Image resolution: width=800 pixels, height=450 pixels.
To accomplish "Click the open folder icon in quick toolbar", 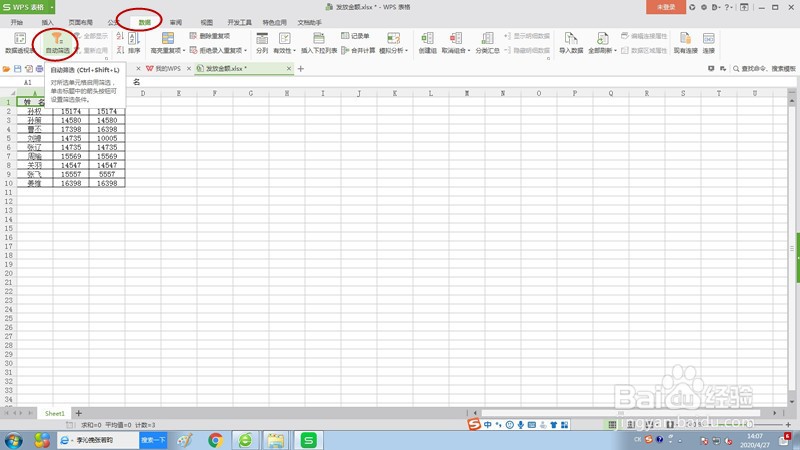I will [7, 68].
